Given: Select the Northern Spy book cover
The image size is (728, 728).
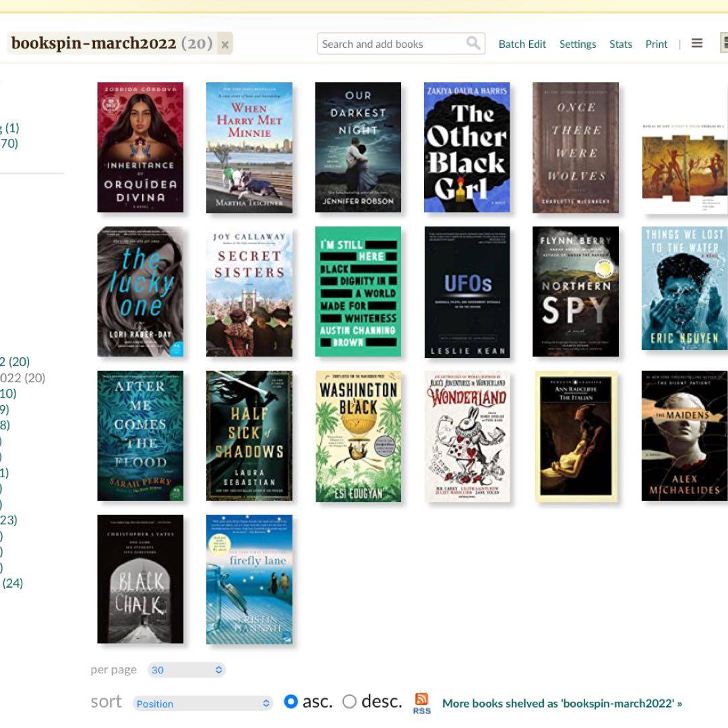Looking at the screenshot, I should point(575,291).
